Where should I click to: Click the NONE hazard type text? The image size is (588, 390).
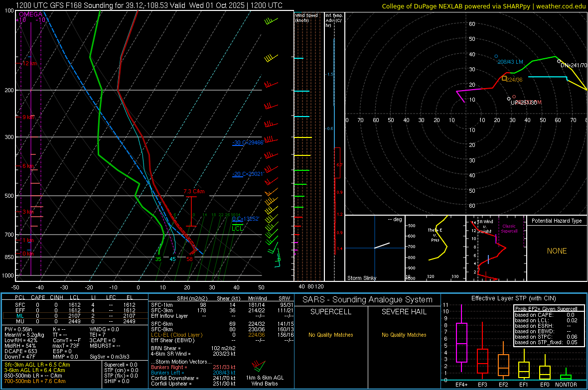[x=557, y=251]
